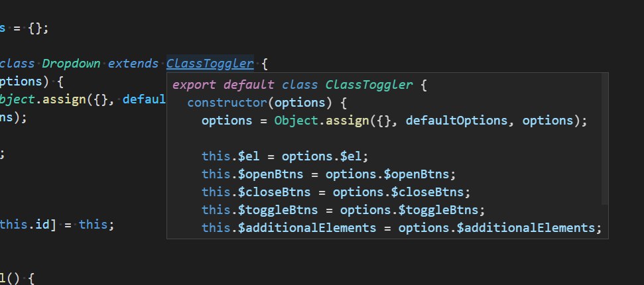Click the hover popup's vertical scrollbar
Viewport: 644px width, 285px height.
[x=604, y=139]
